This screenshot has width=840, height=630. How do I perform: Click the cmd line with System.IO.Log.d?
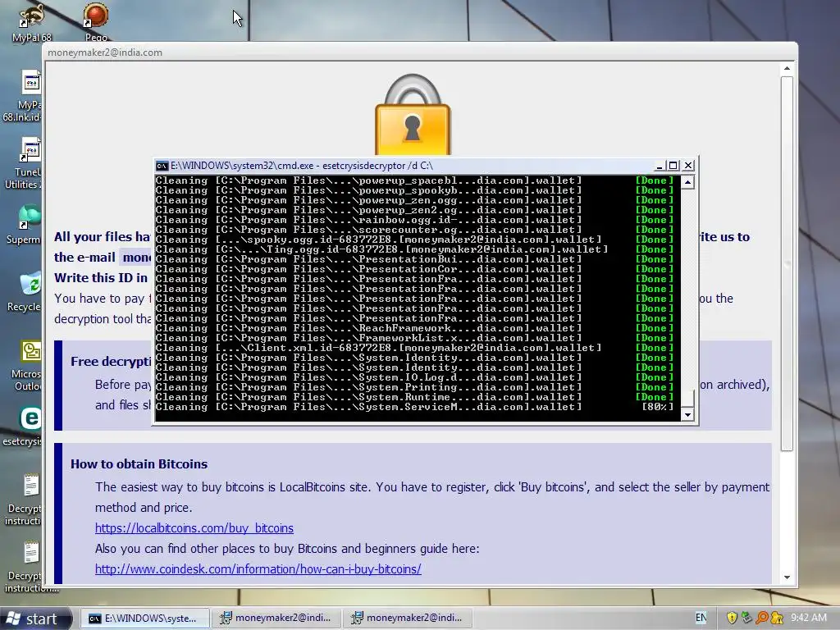[368, 377]
